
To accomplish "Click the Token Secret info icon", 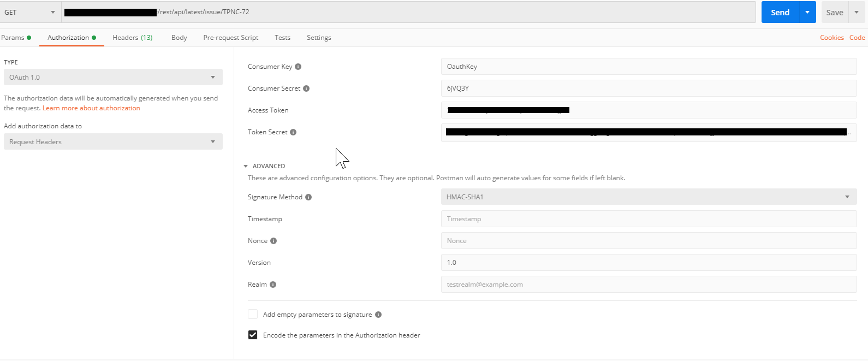I will (x=293, y=132).
